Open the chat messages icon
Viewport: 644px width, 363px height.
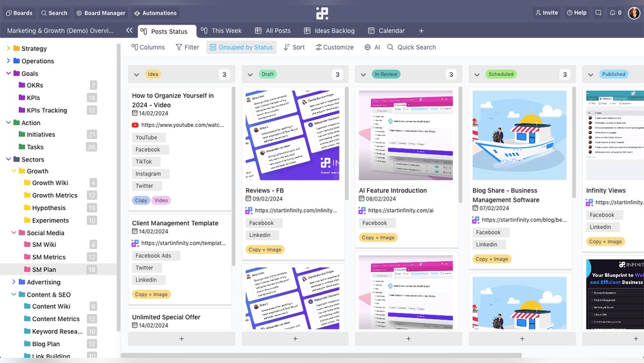(598, 13)
